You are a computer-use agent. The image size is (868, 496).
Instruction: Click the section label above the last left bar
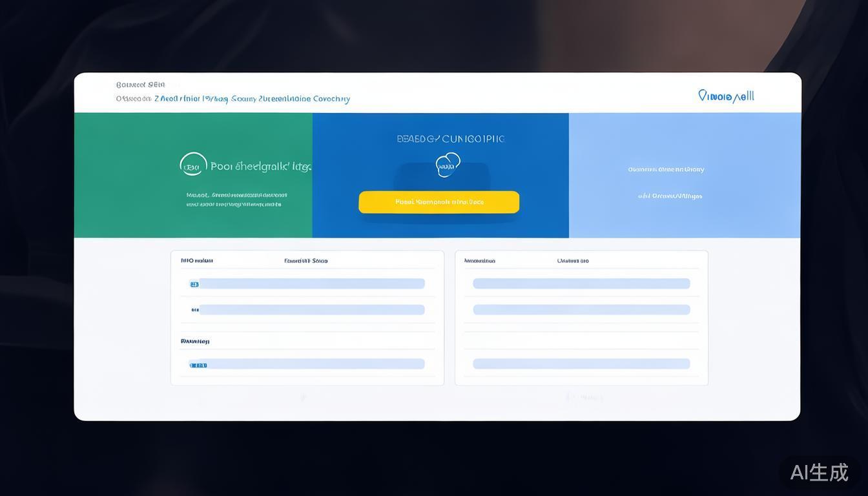pos(194,341)
